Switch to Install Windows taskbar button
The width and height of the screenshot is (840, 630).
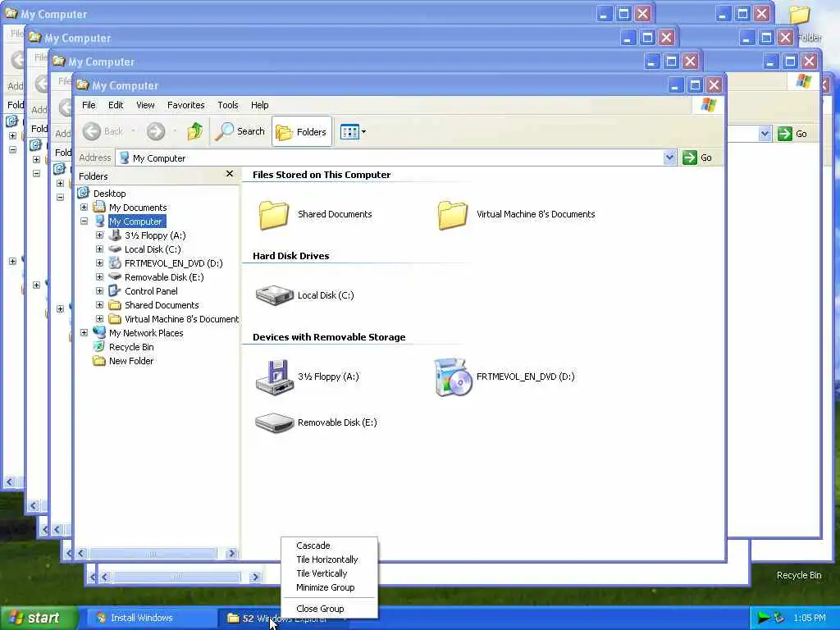click(x=151, y=618)
